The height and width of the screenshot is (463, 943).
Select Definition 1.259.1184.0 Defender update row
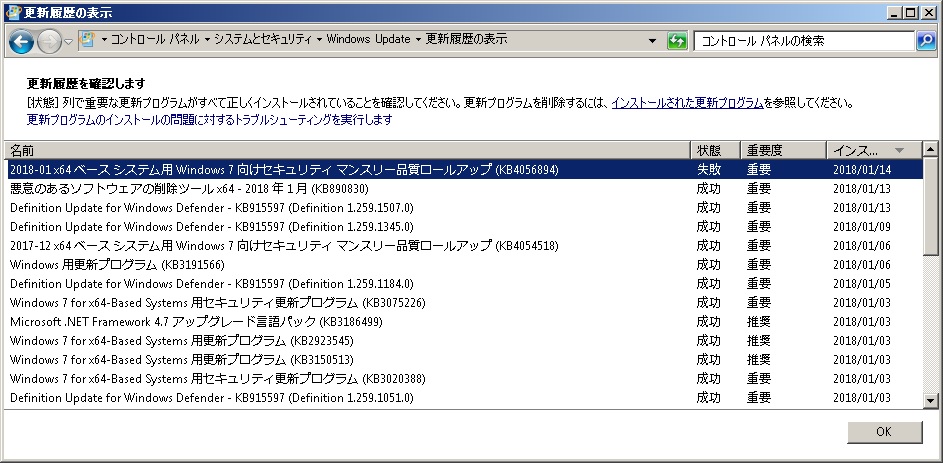tap(465, 284)
